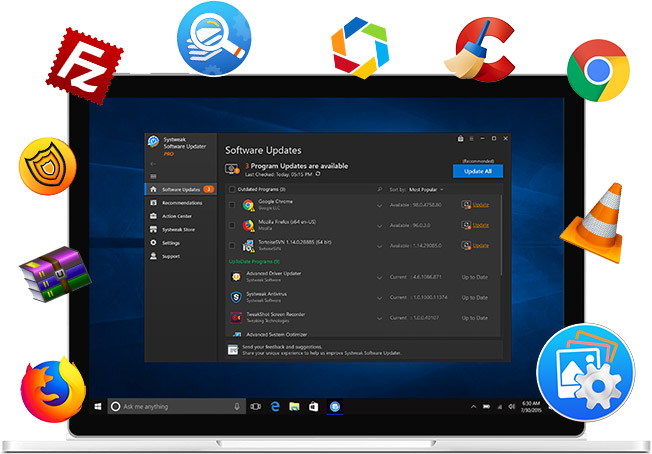Click the search magnifier in programs list
This screenshot has height=454, width=652.
pyautogui.click(x=380, y=190)
